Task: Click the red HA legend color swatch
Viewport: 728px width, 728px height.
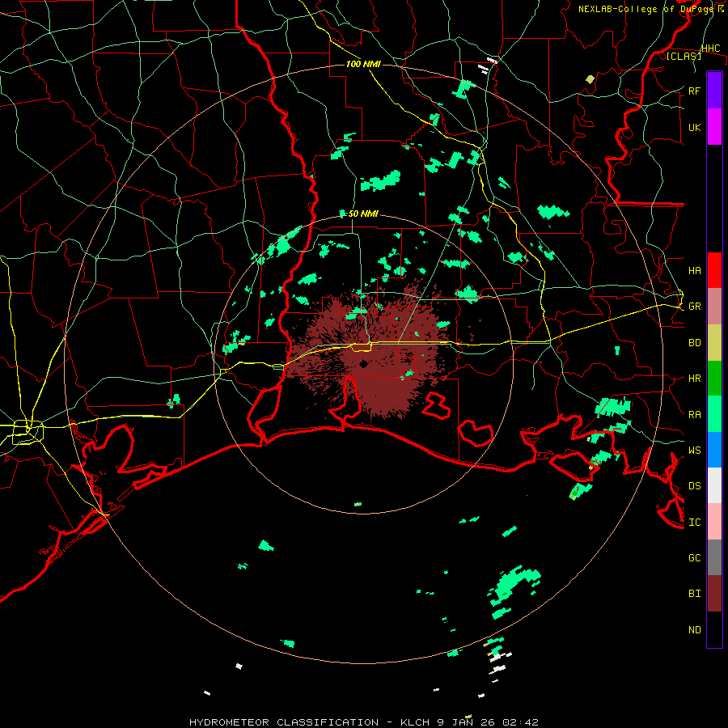Action: 714,270
